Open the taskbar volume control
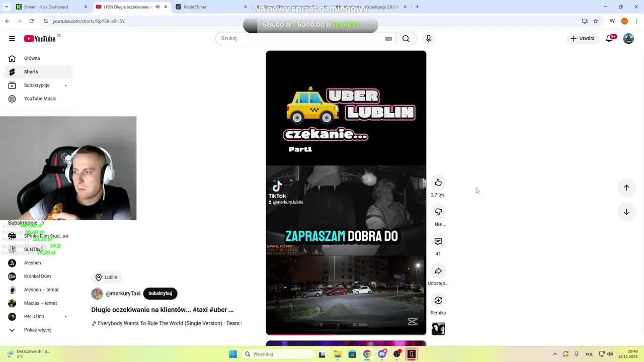This screenshot has width=644, height=362. tap(610, 354)
